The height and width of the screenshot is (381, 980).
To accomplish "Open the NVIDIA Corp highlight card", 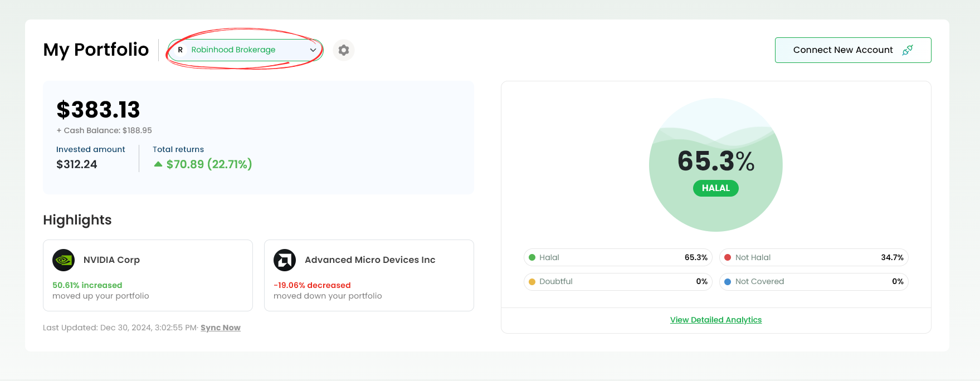I will click(148, 276).
